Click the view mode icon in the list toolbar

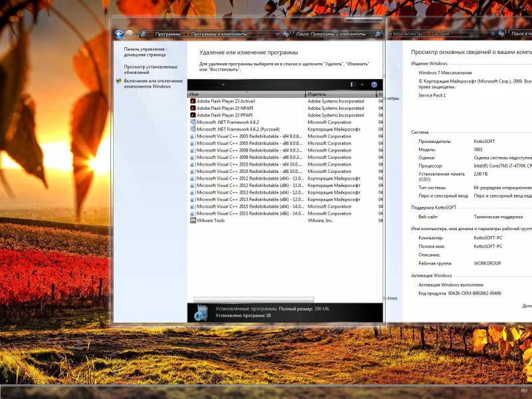[x=353, y=84]
